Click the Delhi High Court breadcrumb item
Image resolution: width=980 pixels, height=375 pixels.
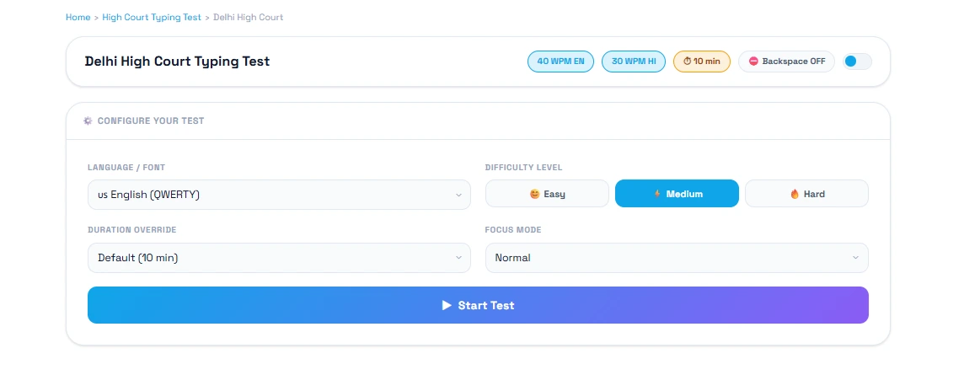coord(248,18)
